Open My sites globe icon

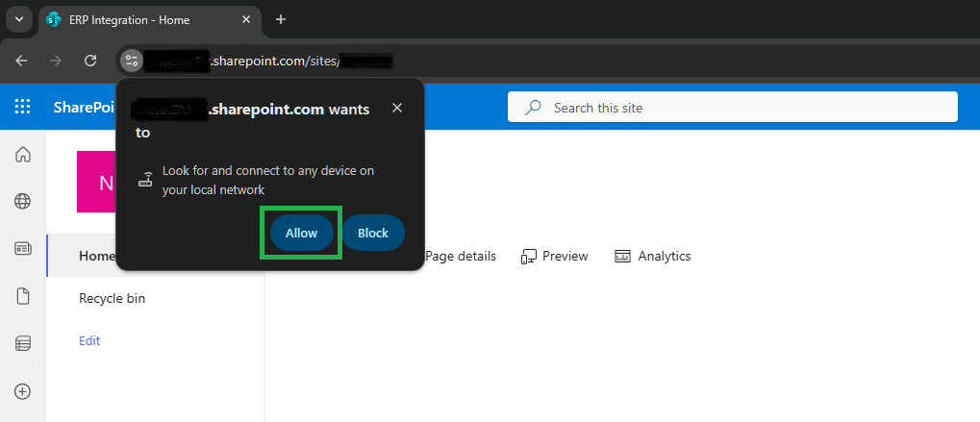tap(22, 201)
